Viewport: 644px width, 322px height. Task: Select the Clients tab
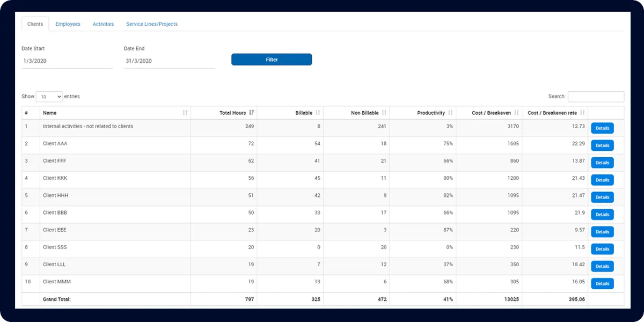35,24
